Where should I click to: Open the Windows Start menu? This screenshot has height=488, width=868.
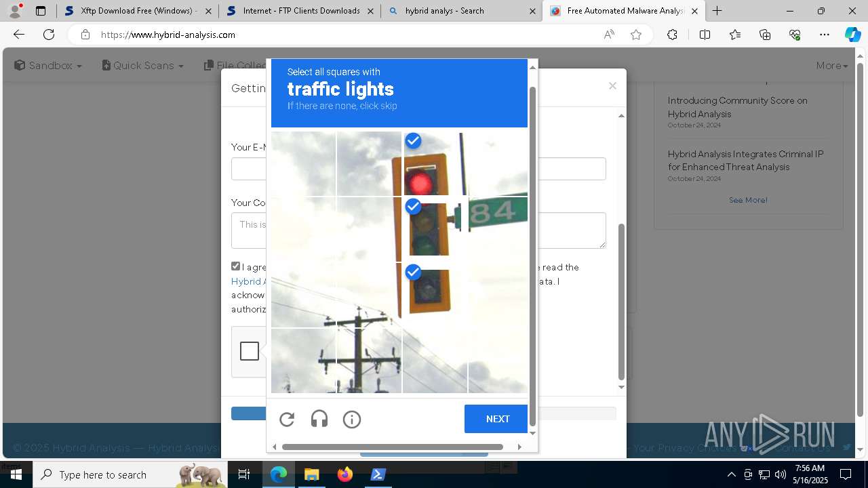coord(16,474)
